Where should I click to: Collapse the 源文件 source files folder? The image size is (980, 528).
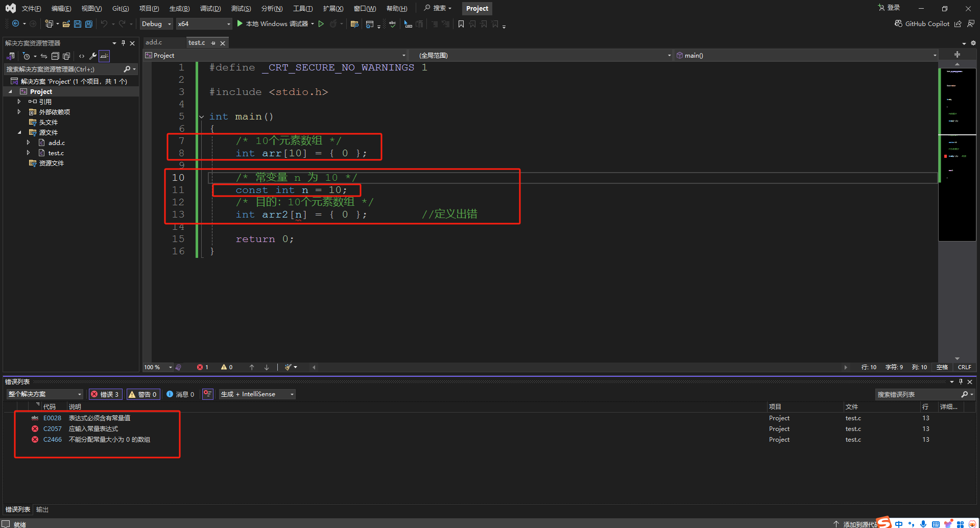click(x=19, y=133)
